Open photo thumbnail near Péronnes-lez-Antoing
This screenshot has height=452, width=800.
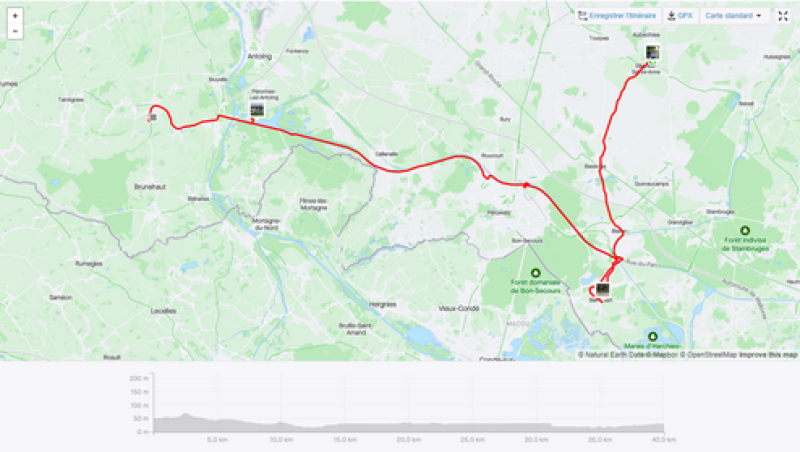point(257,109)
